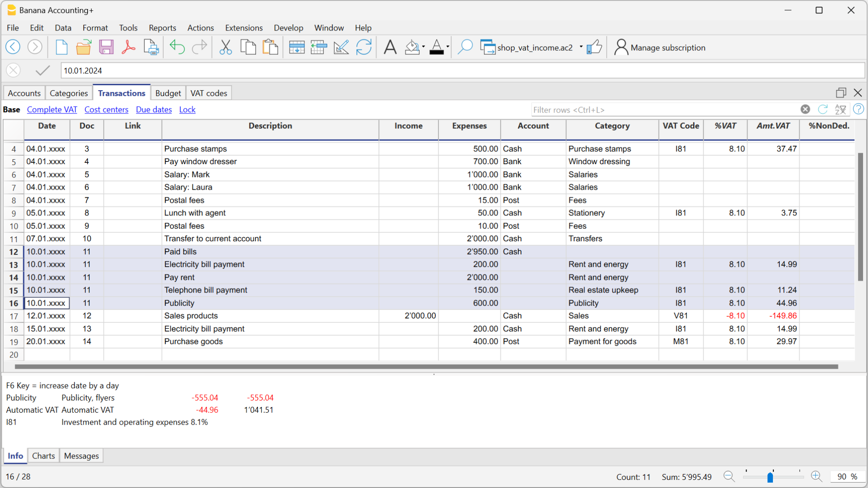Viewport: 868px width, 488px height.
Task: Click the Add rows icon
Action: click(x=296, y=47)
